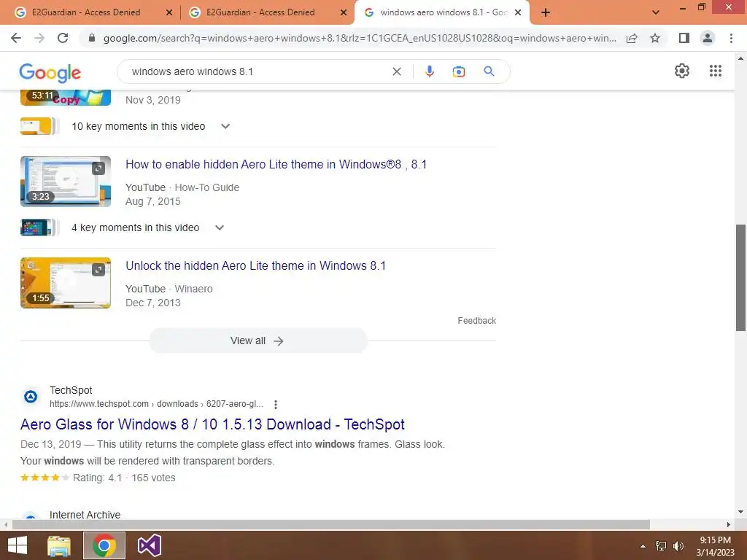Share this page from address bar

coord(632,38)
